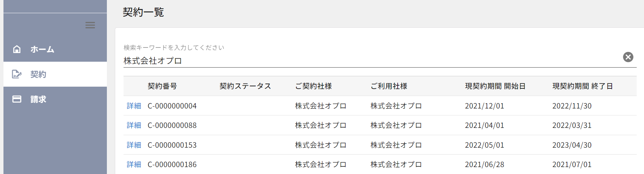The width and height of the screenshot is (644, 174).
Task: Focus the search keyword input field
Action: pos(371,61)
